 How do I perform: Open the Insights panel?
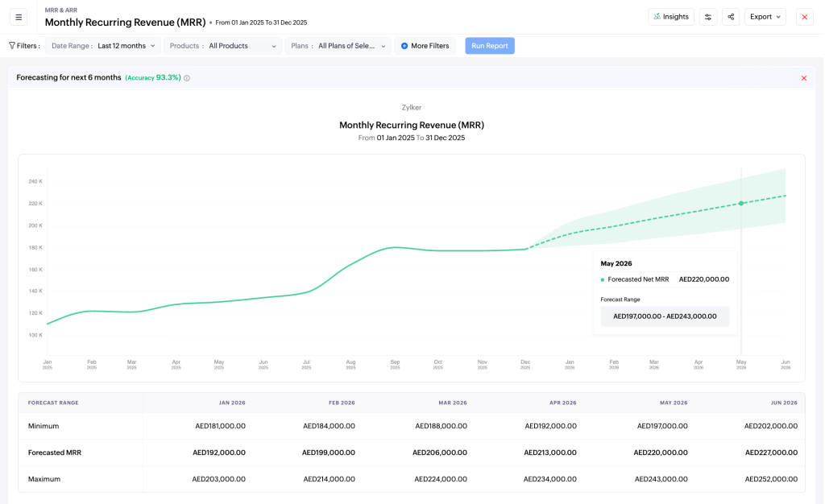(x=670, y=17)
